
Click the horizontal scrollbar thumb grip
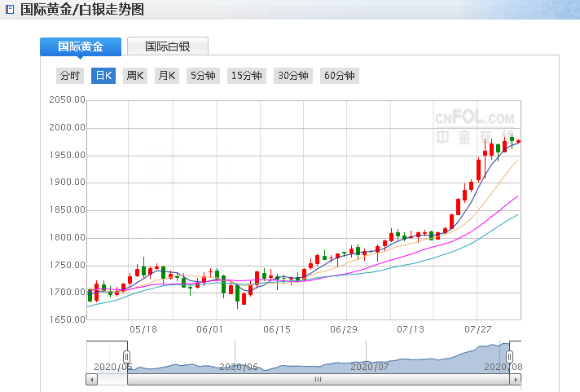click(319, 379)
